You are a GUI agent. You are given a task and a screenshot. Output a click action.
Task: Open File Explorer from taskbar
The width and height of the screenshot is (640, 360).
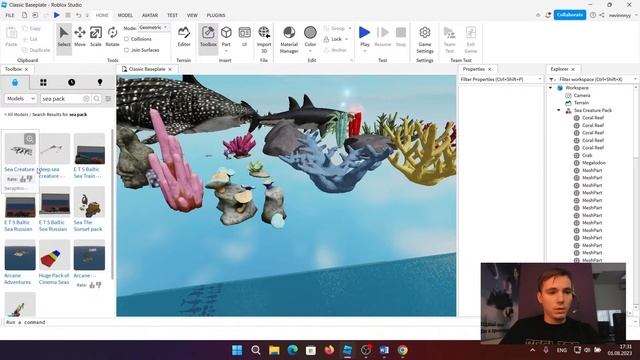point(274,350)
